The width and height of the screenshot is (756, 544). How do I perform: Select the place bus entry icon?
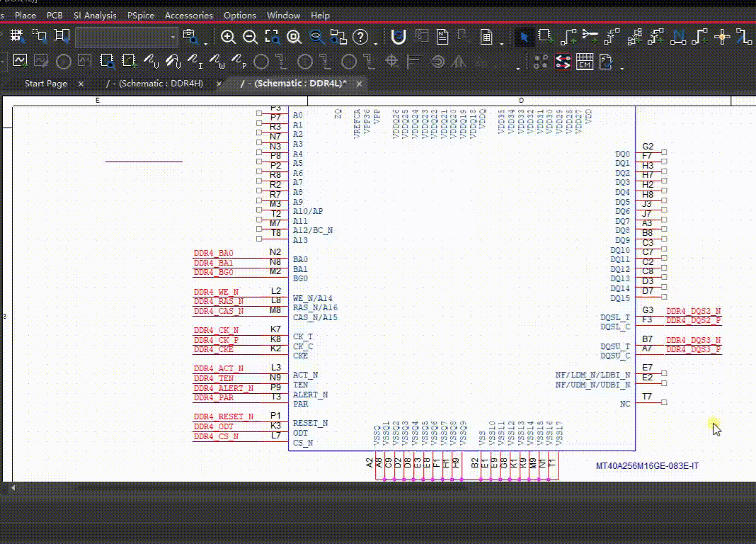coord(744,37)
